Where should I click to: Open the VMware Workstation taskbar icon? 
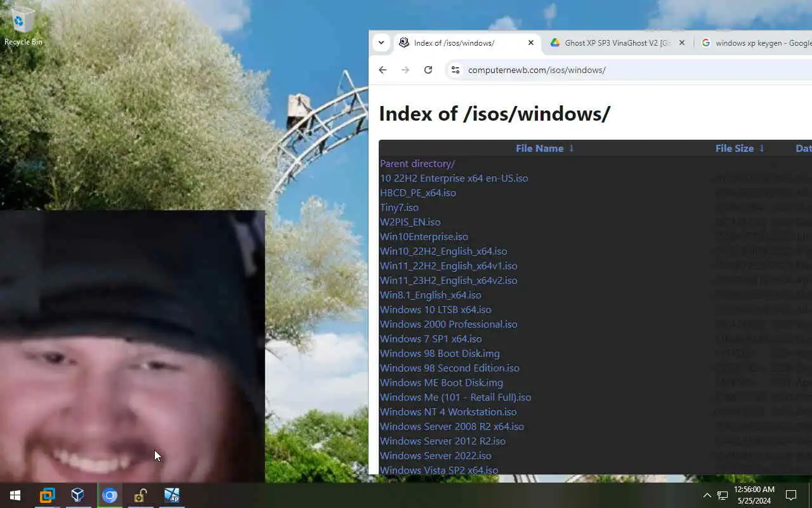[47, 495]
